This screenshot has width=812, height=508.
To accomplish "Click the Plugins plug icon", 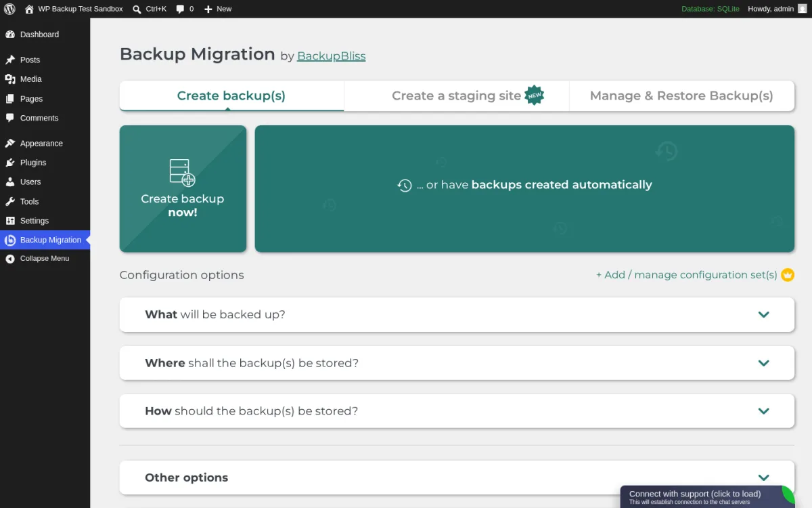I will tap(10, 163).
